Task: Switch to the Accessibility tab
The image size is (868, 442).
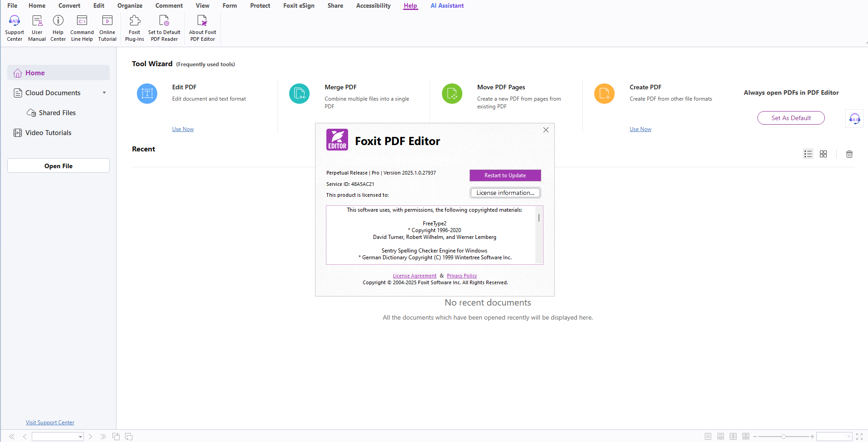Action: (373, 5)
